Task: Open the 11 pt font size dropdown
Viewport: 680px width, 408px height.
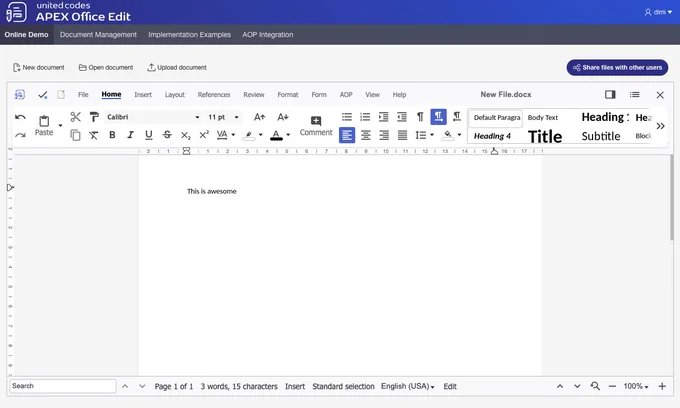Action: click(x=236, y=117)
